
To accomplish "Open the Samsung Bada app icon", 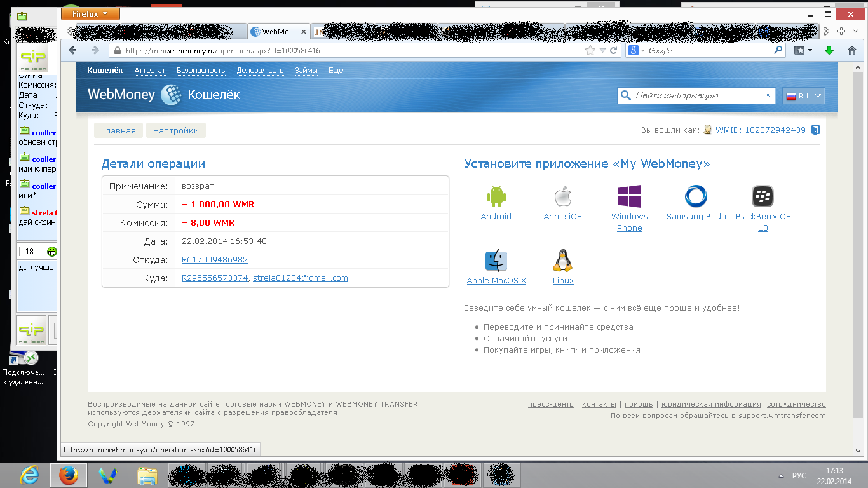I will (696, 196).
